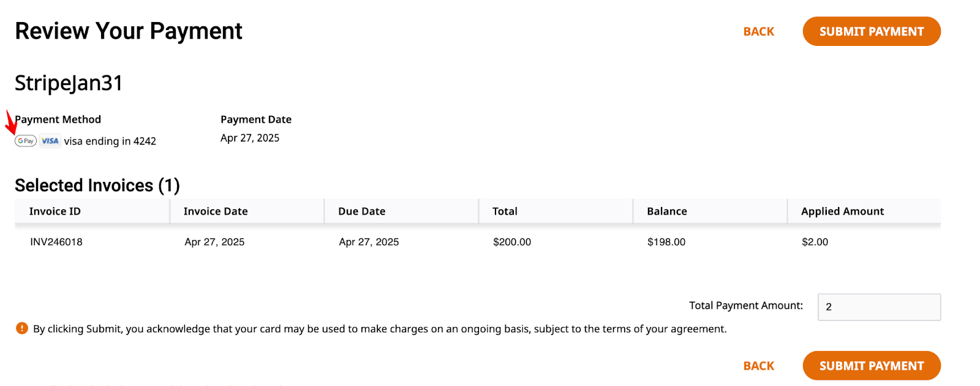Click the Apr 27, 2025 payment date
This screenshot has width=980, height=386.
point(250,138)
